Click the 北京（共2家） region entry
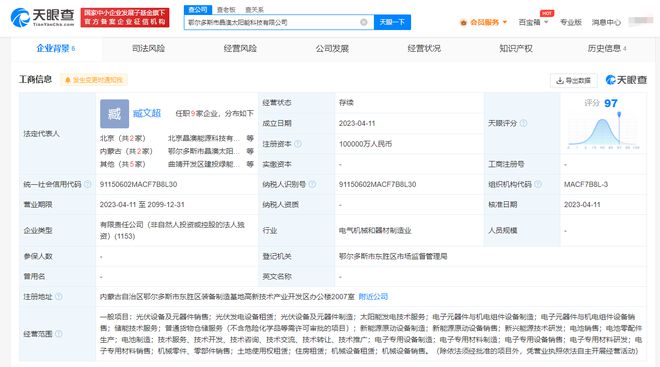This screenshot has width=660, height=367. click(x=122, y=138)
